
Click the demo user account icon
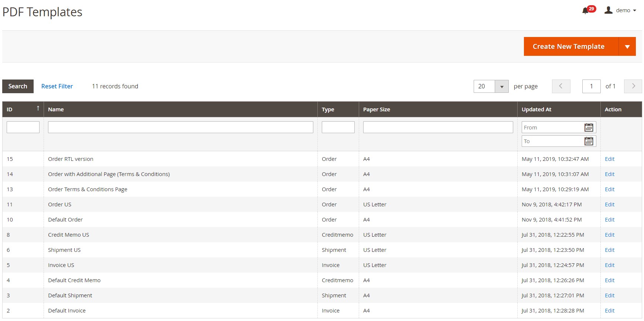pyautogui.click(x=608, y=10)
